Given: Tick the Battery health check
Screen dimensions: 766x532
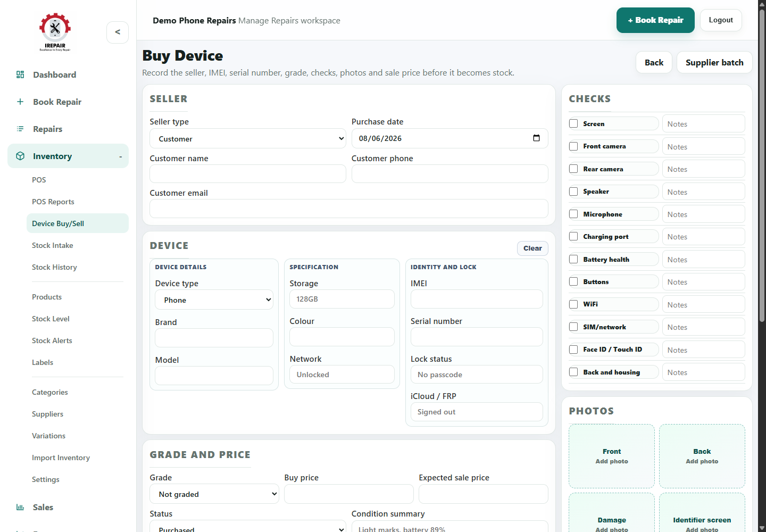Looking at the screenshot, I should 573,259.
